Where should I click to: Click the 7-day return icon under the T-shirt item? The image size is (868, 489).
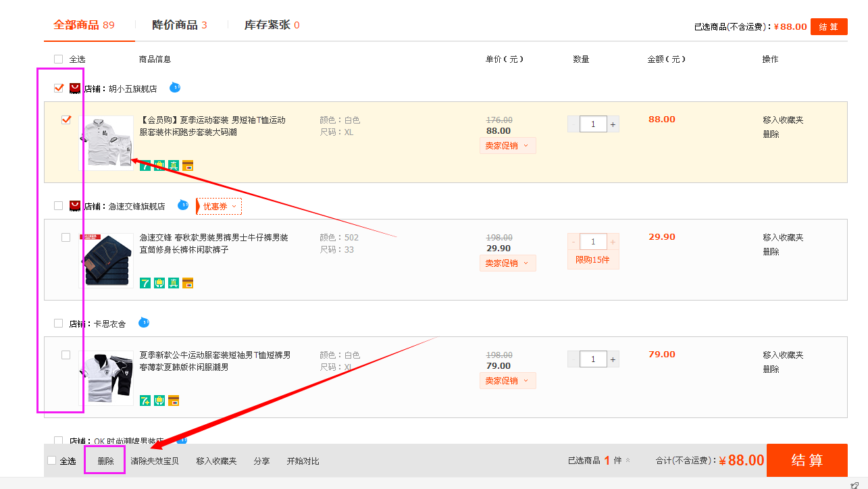pyautogui.click(x=145, y=165)
